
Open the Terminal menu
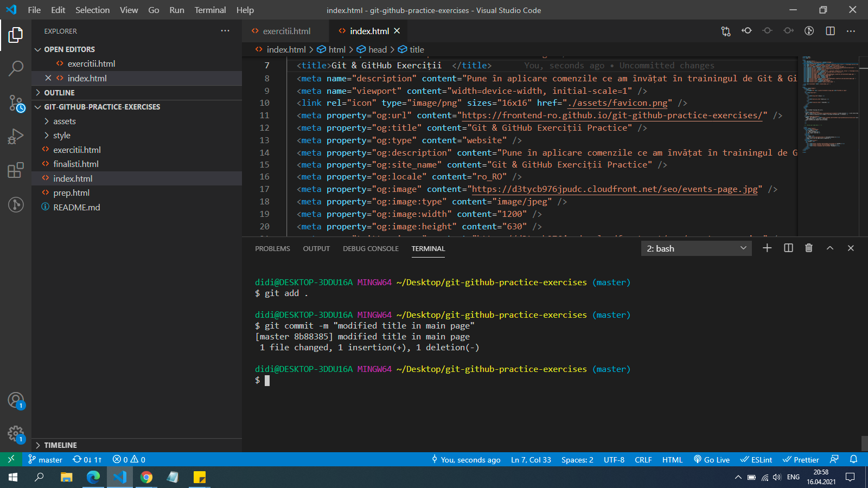[210, 10]
